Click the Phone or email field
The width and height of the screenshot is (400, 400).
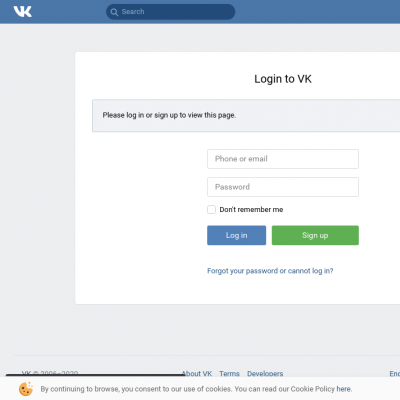tap(283, 159)
